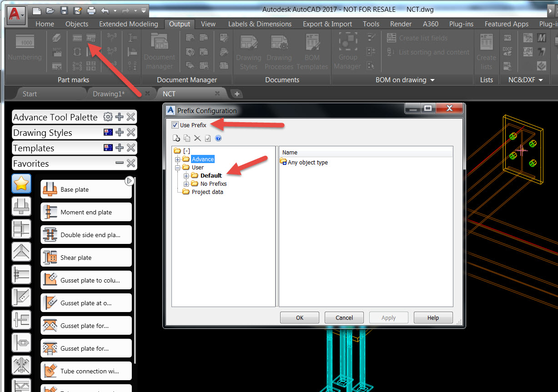Viewport: 558px width, 392px height.
Task: Collapse the Favorites palette with minus icon
Action: click(x=120, y=164)
